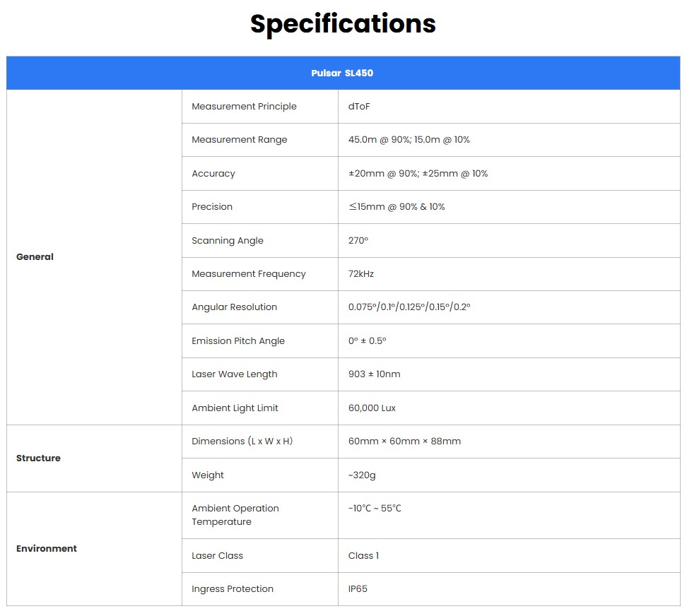Select the Emission Pitch Angle label

tap(238, 341)
